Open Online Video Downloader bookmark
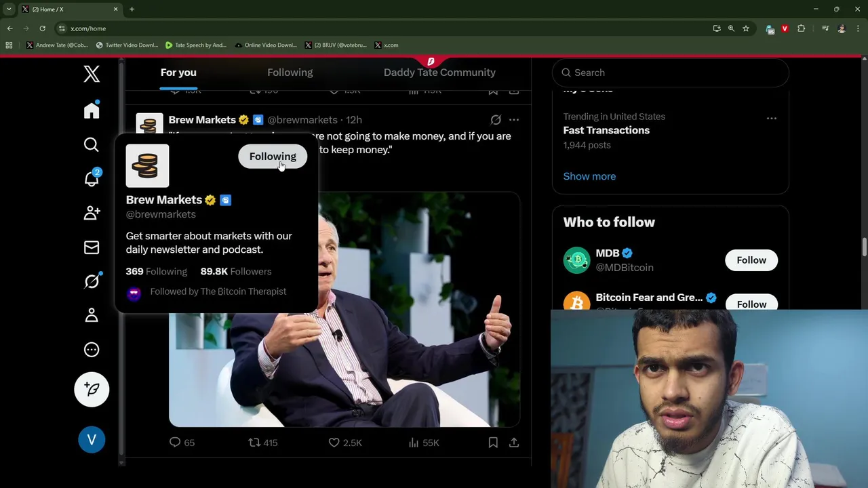The image size is (868, 488). pos(266,45)
